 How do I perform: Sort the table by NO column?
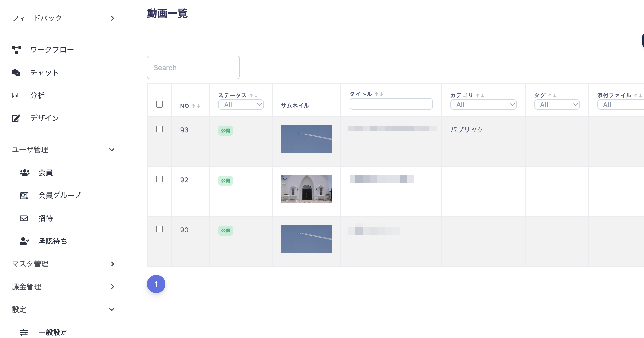point(196,106)
